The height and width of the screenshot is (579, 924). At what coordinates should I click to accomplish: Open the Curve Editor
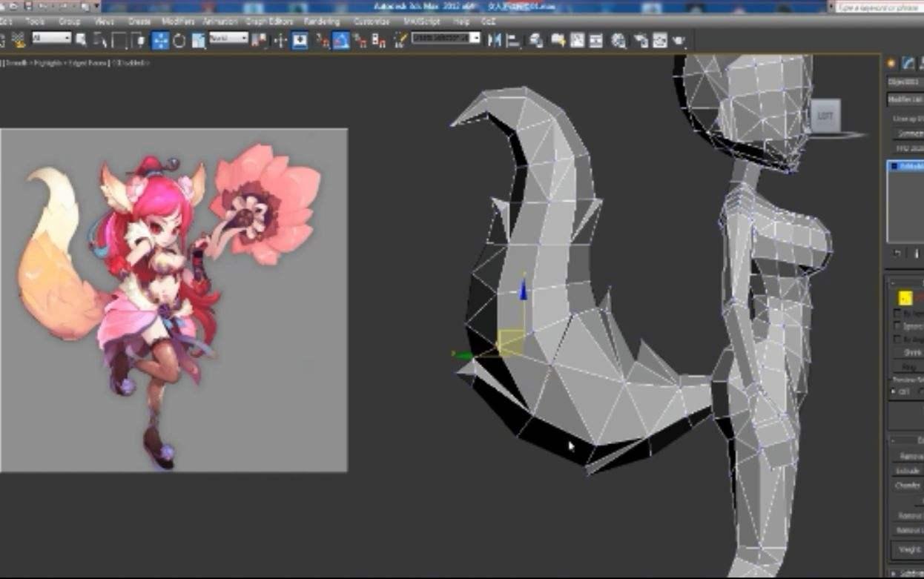coord(576,40)
